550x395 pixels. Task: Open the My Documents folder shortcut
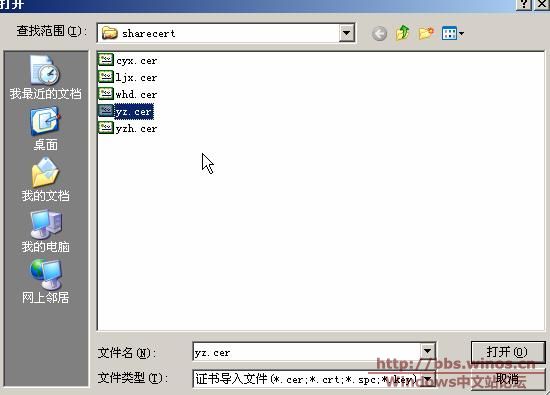point(45,180)
